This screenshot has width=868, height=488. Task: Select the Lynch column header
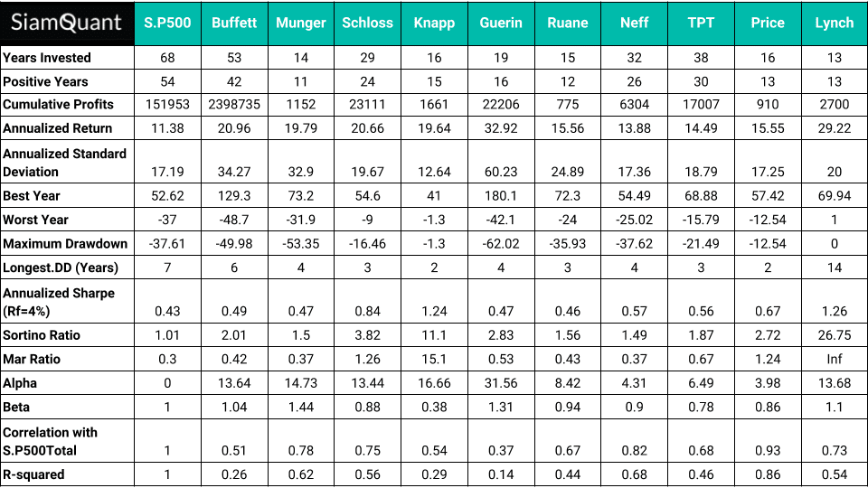pyautogui.click(x=834, y=23)
